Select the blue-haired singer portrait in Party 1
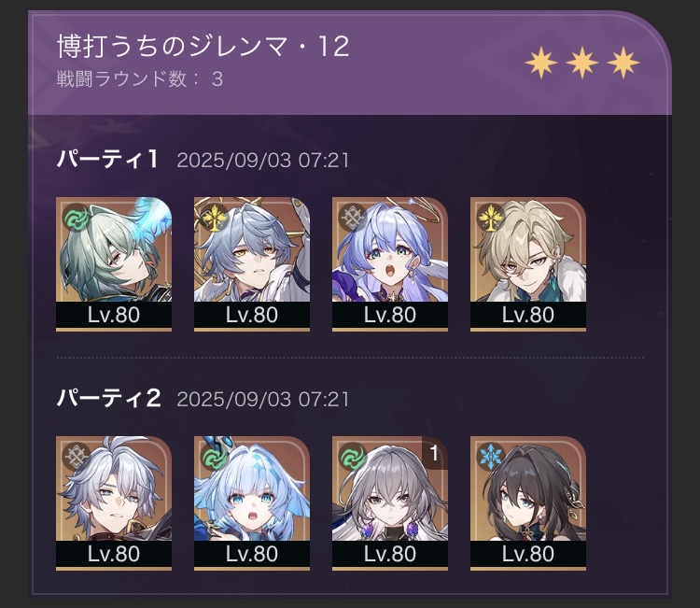Image resolution: width=700 pixels, height=608 pixels. [390, 264]
